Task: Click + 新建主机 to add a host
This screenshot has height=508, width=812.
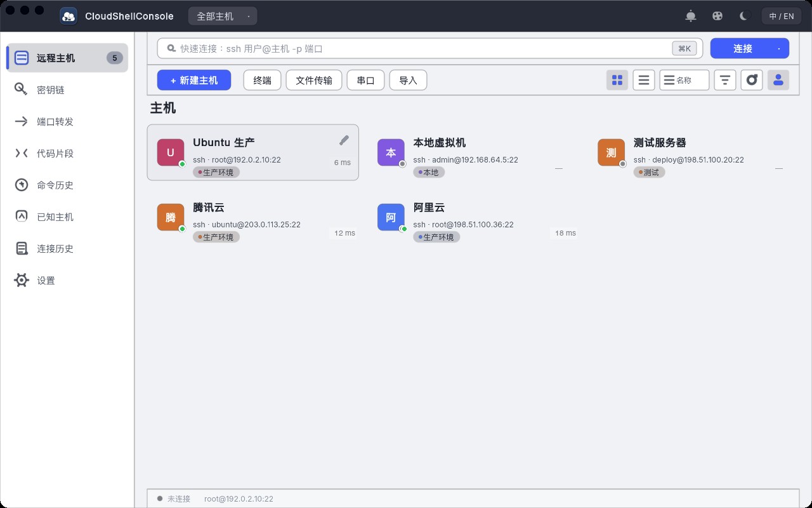Action: pyautogui.click(x=194, y=80)
